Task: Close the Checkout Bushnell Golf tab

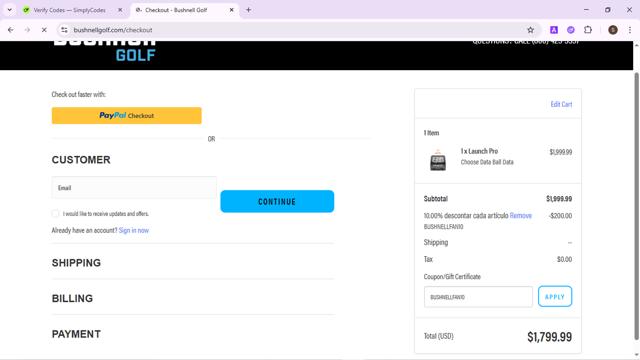Action: (x=231, y=10)
